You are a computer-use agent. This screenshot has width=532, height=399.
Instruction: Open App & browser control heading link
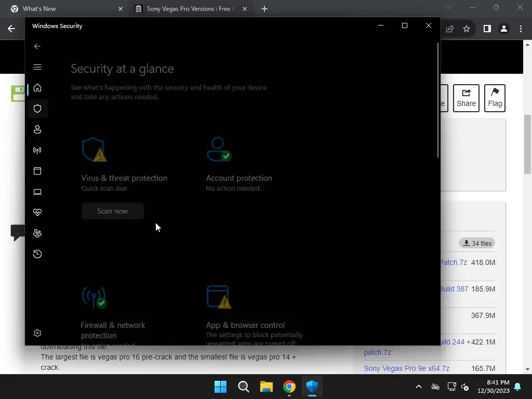click(245, 325)
